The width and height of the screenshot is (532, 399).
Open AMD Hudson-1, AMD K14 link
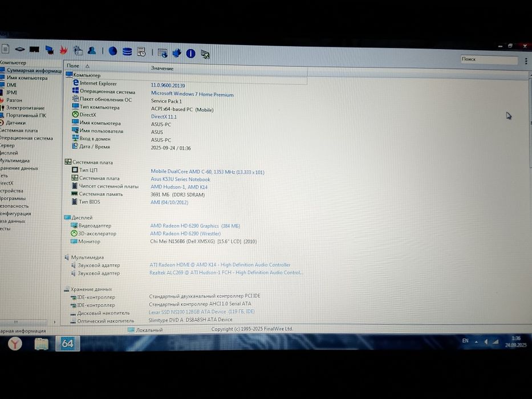pyautogui.click(x=179, y=187)
